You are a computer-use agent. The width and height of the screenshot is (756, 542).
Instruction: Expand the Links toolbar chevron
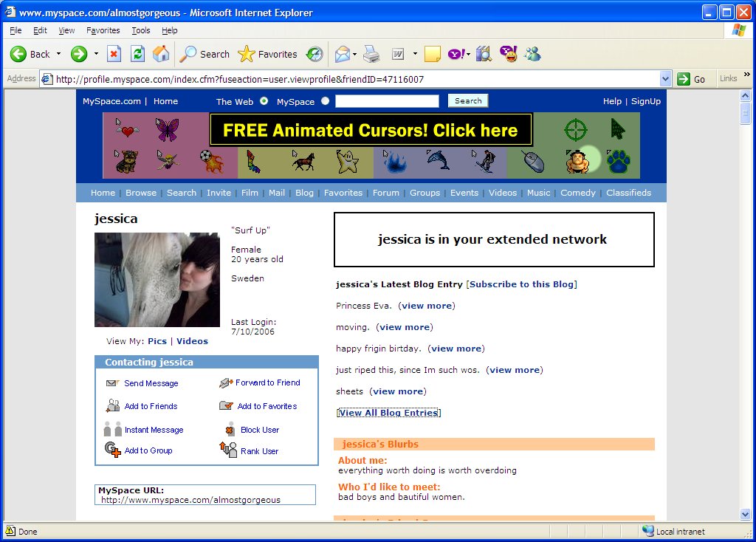click(747, 75)
